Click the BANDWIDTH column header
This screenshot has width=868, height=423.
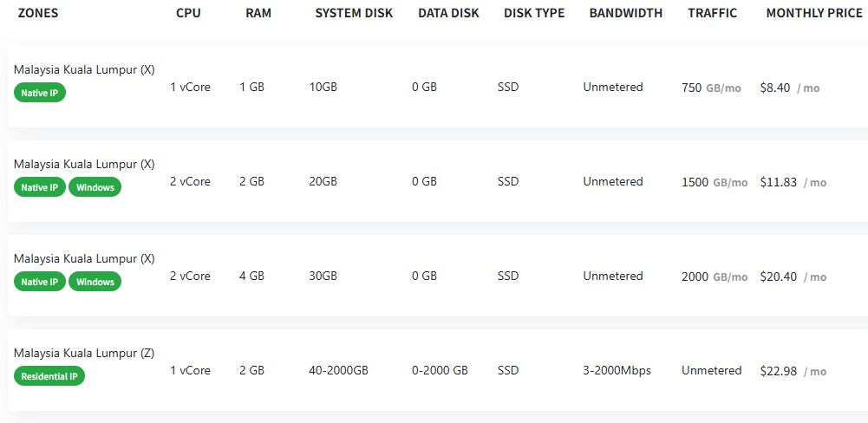click(625, 13)
